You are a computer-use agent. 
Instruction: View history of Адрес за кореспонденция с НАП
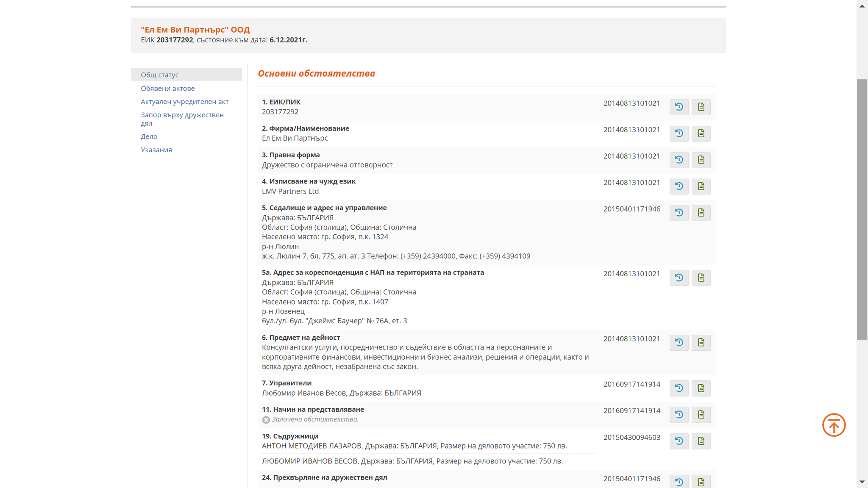(679, 277)
